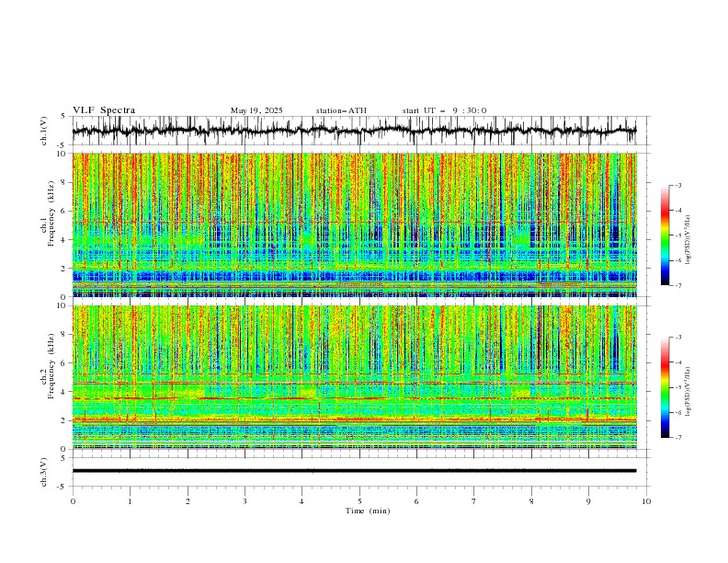The width and height of the screenshot is (728, 563).
Task: Click the log(PSD) label of the upper colorbar
Action: [x=688, y=240]
